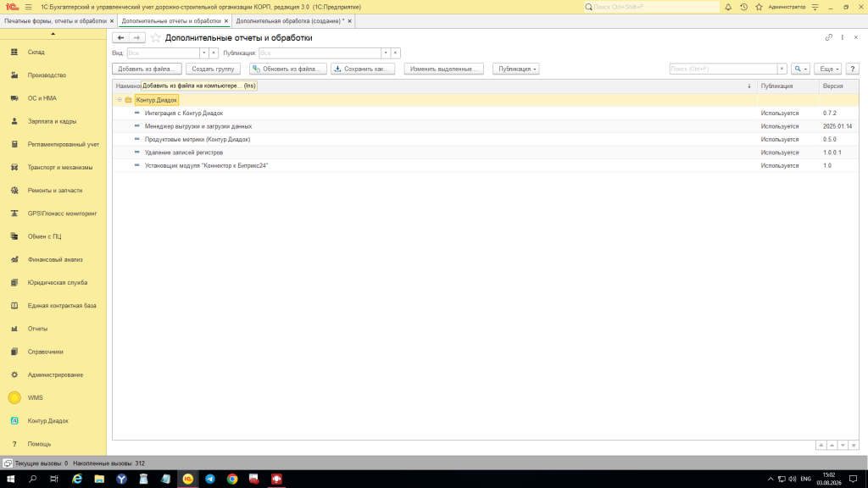Open the search magnifier dropdown
The height and width of the screenshot is (488, 868).
pos(800,69)
